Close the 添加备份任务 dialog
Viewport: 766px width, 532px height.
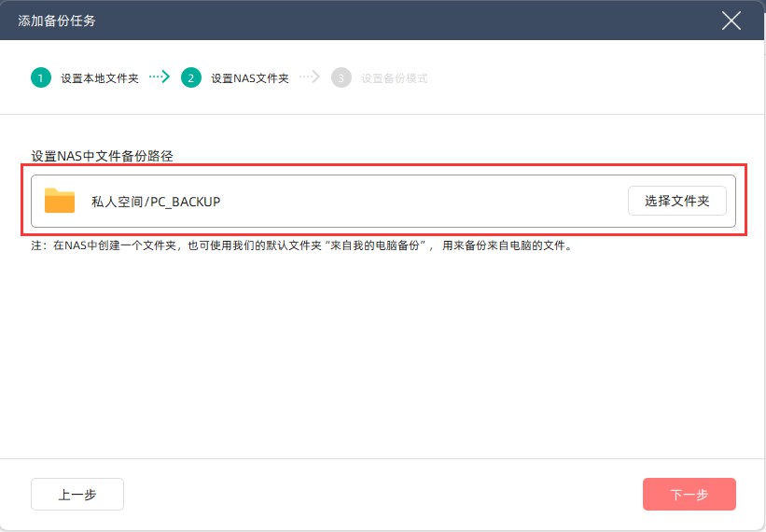coord(731,21)
